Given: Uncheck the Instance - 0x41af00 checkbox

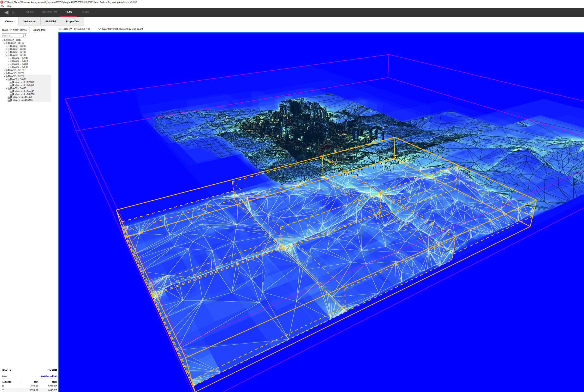Looking at the screenshot, I should coord(9,97).
